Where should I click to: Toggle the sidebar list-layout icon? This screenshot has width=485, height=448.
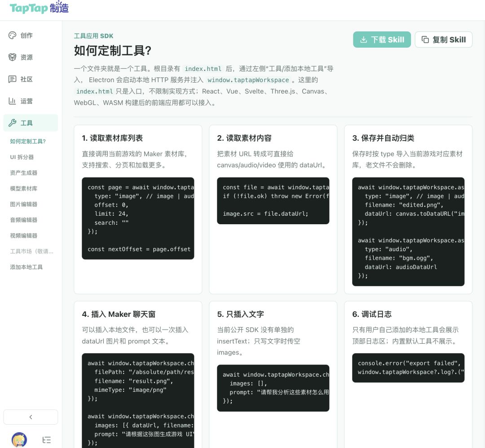(46, 440)
